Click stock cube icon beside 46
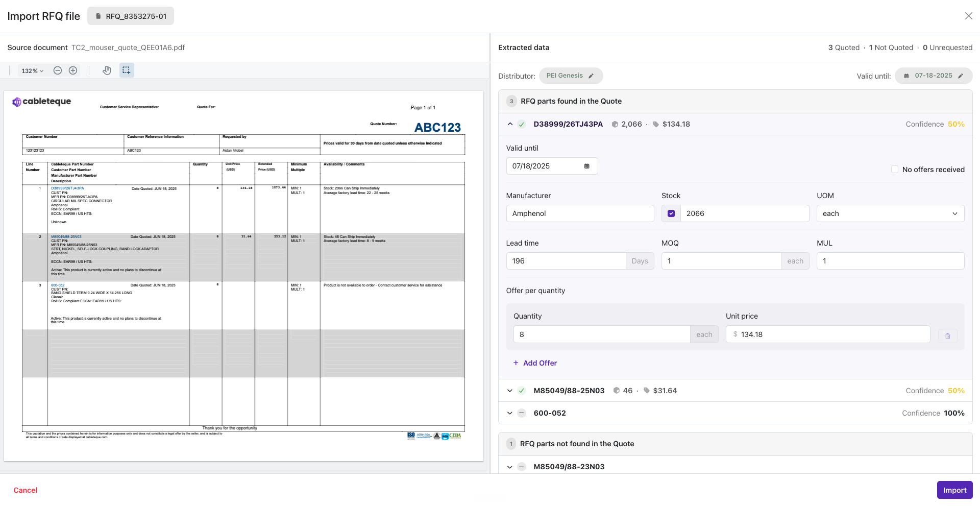 coord(617,391)
